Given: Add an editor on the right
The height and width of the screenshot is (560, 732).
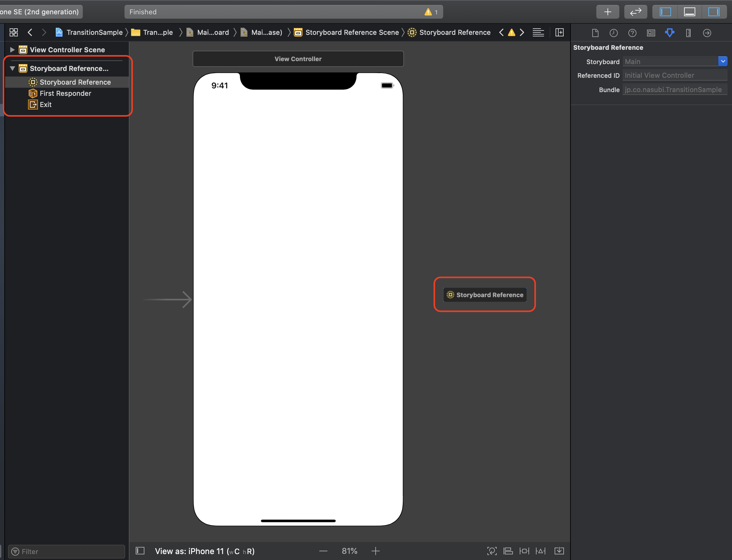Looking at the screenshot, I should (560, 32).
